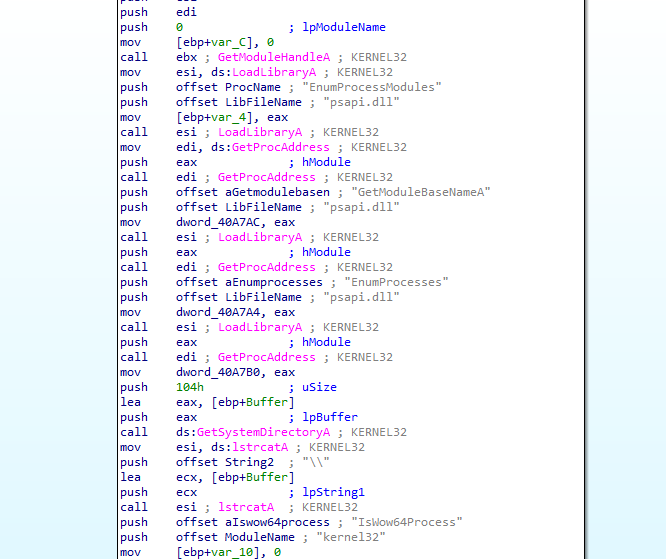Image resolution: width=666 pixels, height=559 pixels.
Task: Click lstrcatA in the 'mov esi, ds:' line
Action: click(260, 447)
